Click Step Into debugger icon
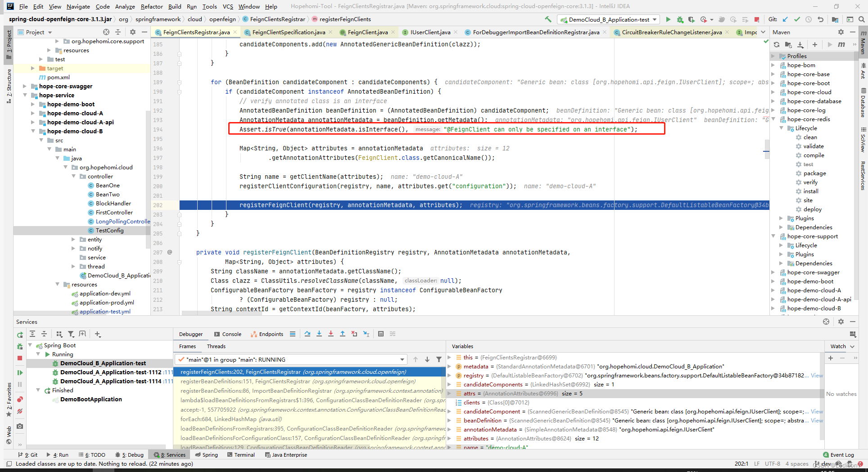Screen dimensions: 868x472 click(319, 334)
